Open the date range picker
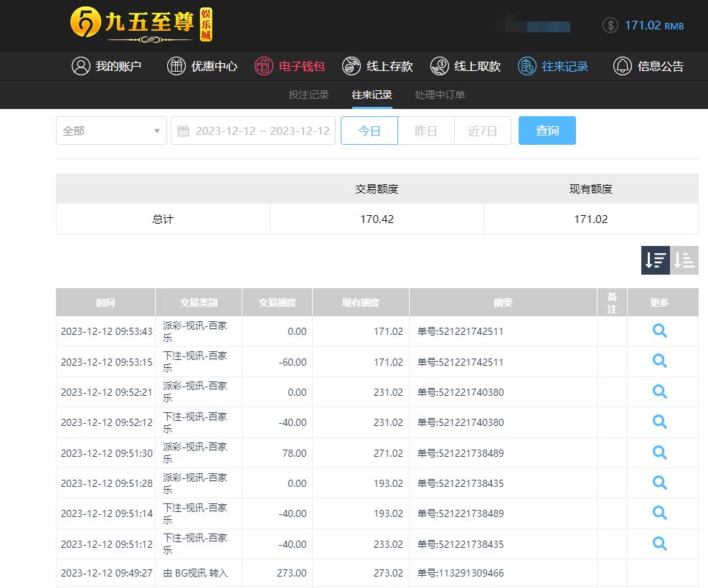 coord(253,131)
